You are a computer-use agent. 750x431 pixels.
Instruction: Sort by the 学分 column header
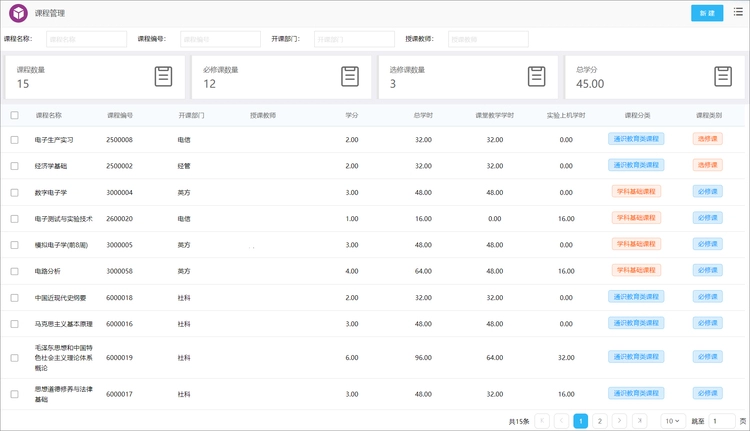pos(352,115)
